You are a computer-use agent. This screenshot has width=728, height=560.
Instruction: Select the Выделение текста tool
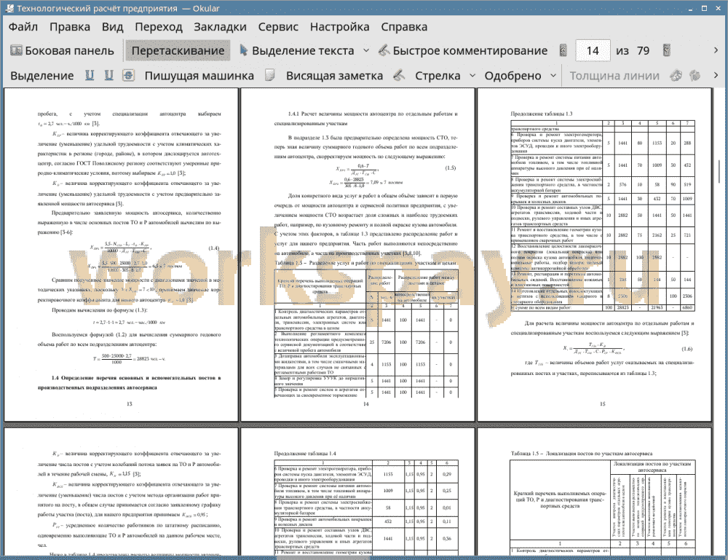297,51
